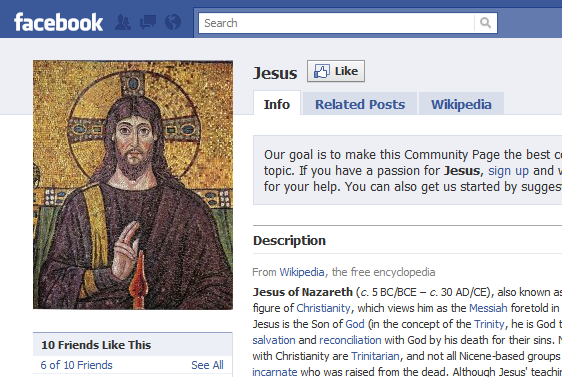Screen dimensions: 562x377
Task: Switch to the Wikipedia tab
Action: pos(461,104)
